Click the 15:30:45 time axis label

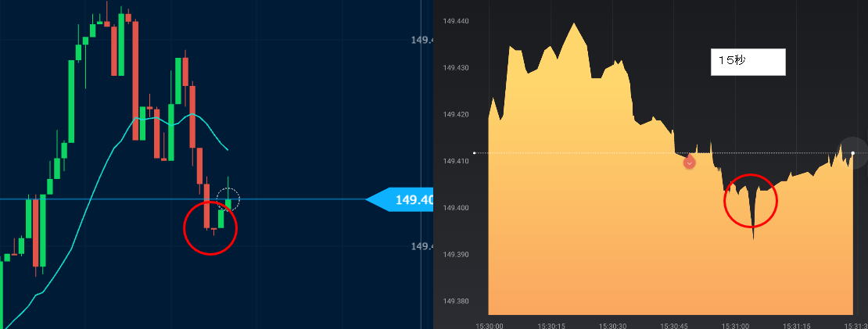click(x=673, y=325)
